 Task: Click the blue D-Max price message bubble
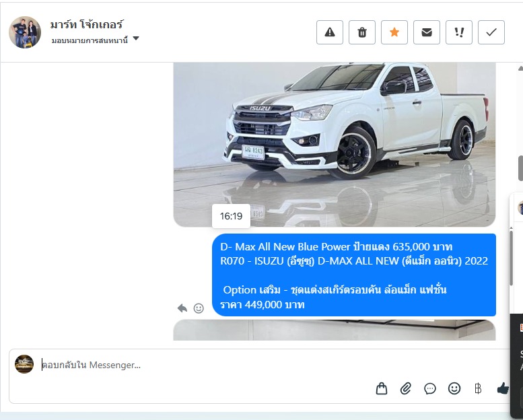tap(354, 275)
